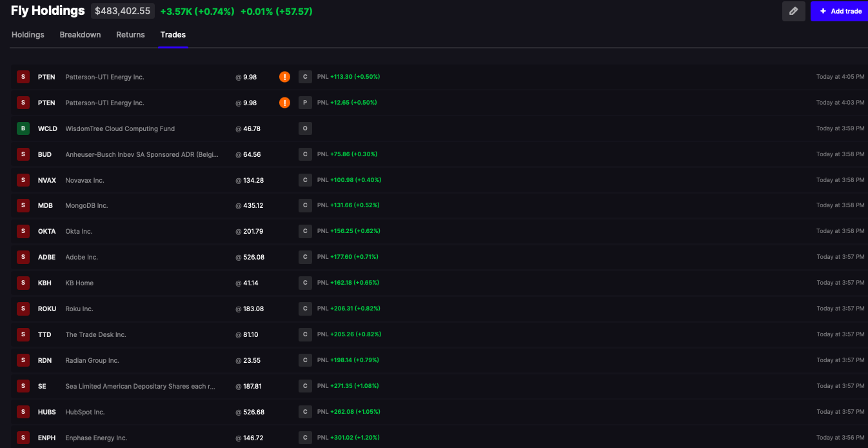Click the P status badge on PTEN trade

[305, 103]
